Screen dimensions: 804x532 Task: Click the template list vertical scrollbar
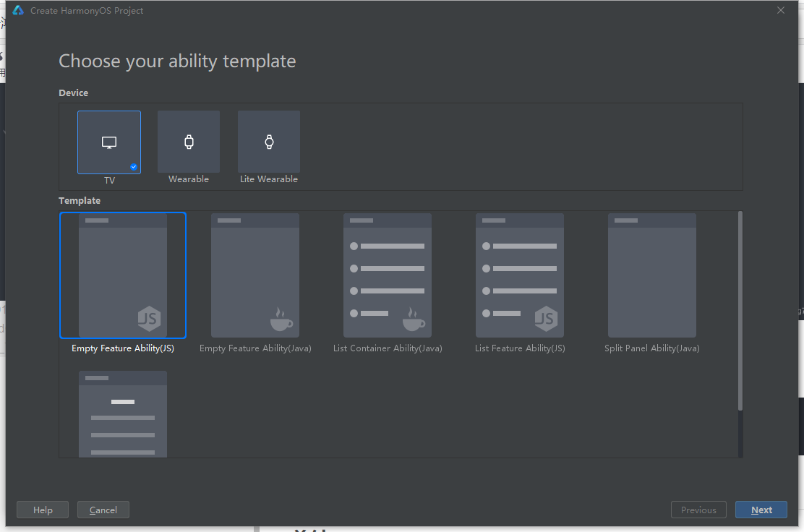[740, 311]
